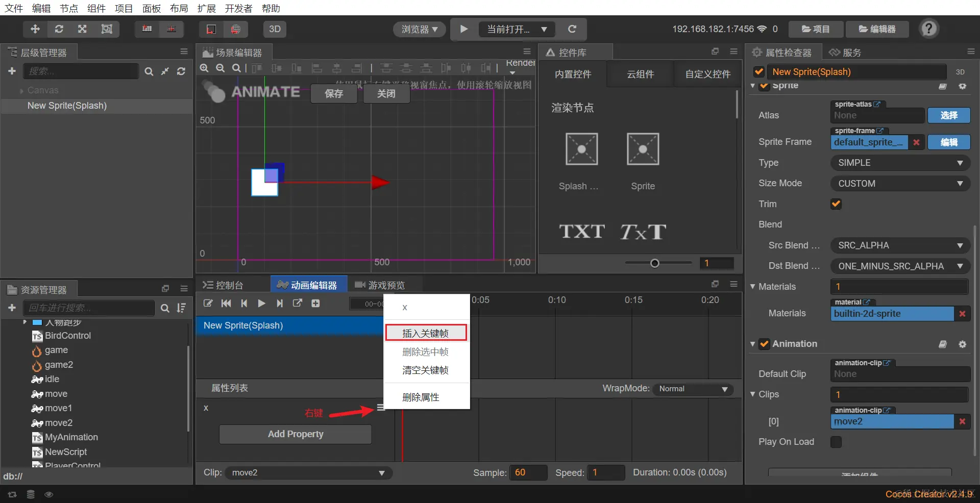Select the move transform tool

coord(35,29)
